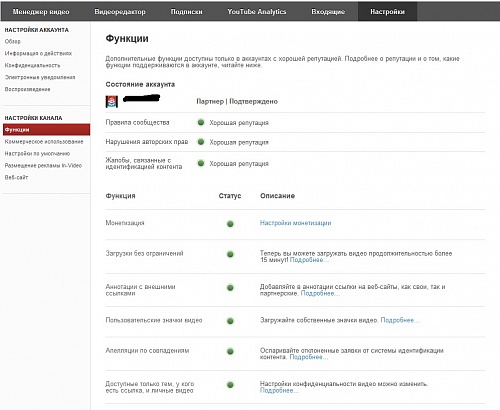
Task: Click the Правила сообщества label
Action: (x=137, y=123)
